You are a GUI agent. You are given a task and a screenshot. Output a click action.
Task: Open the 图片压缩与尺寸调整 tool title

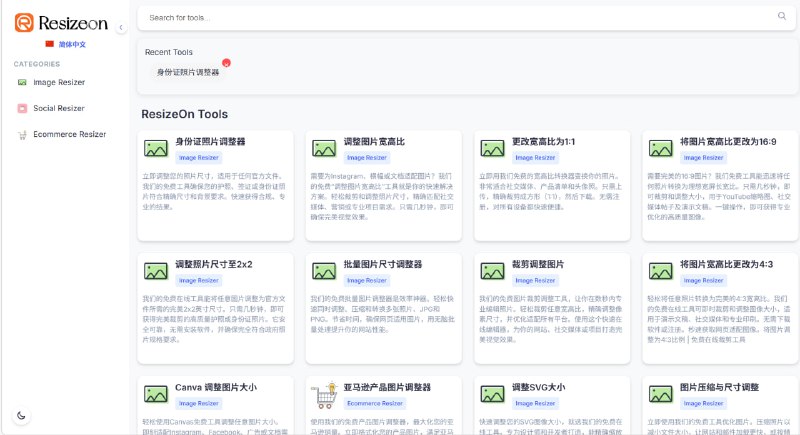click(x=719, y=388)
